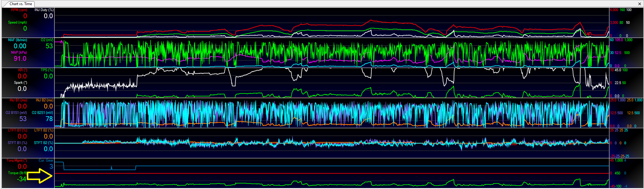
Task: Click the INJ B2 (ms) channel label
Action: point(44,100)
